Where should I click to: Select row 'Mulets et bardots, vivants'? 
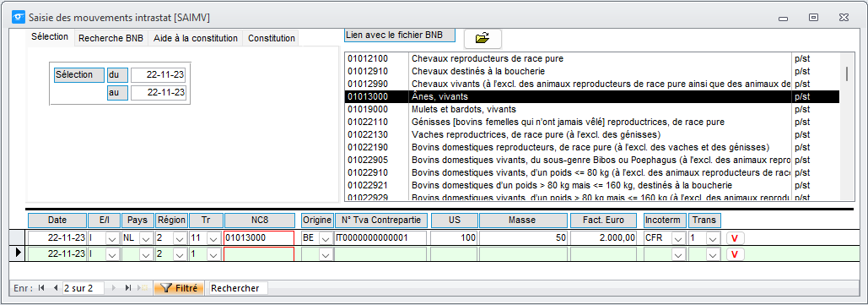pyautogui.click(x=592, y=109)
